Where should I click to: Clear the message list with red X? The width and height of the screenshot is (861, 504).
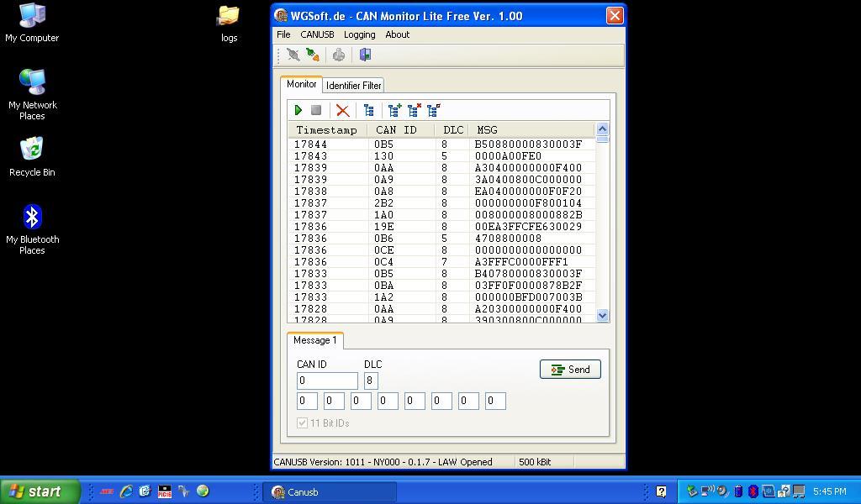[343, 110]
